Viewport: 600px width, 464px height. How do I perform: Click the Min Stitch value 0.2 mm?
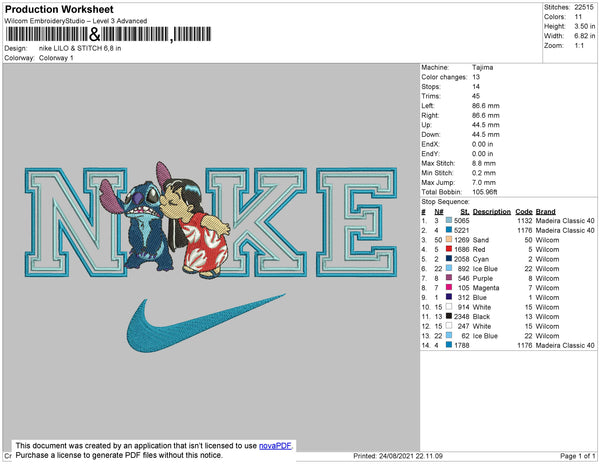[x=483, y=173]
